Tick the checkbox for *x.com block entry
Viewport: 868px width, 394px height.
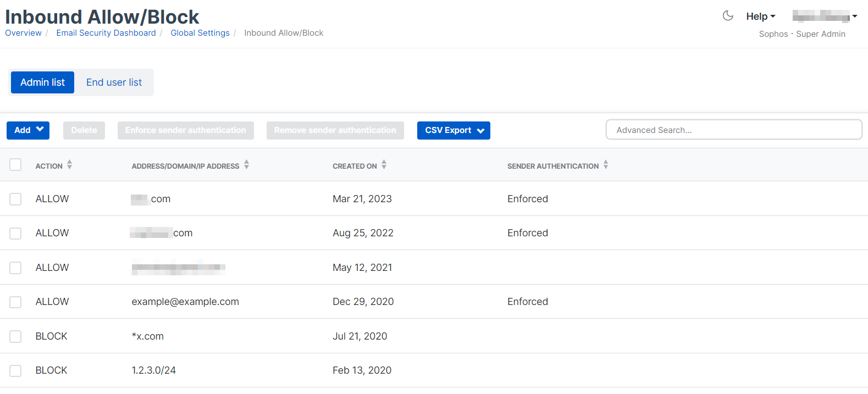[15, 336]
